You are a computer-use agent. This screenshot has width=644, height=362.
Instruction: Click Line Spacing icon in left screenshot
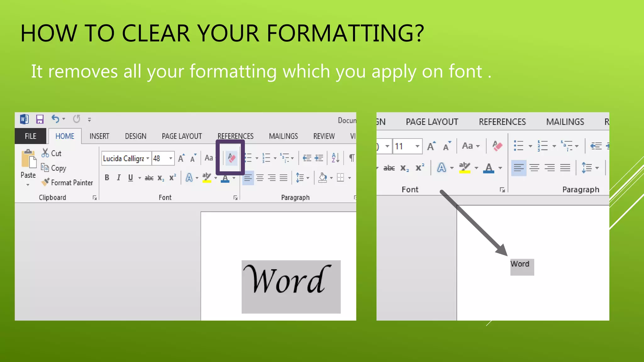[x=300, y=178]
